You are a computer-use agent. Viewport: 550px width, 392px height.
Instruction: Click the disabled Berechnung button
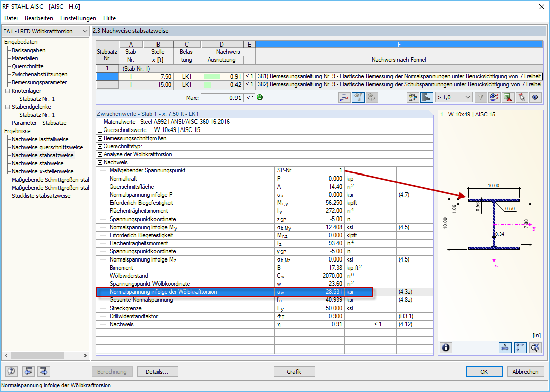[112, 372]
